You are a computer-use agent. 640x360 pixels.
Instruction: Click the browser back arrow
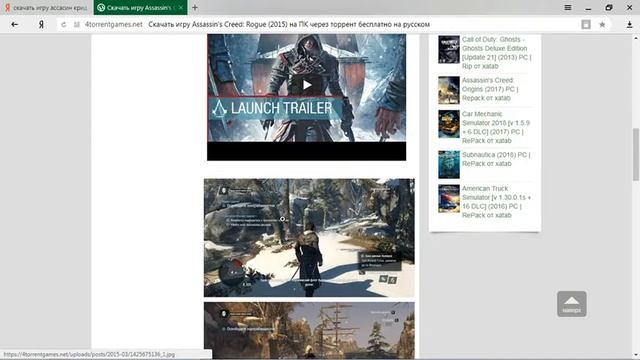pos(15,24)
